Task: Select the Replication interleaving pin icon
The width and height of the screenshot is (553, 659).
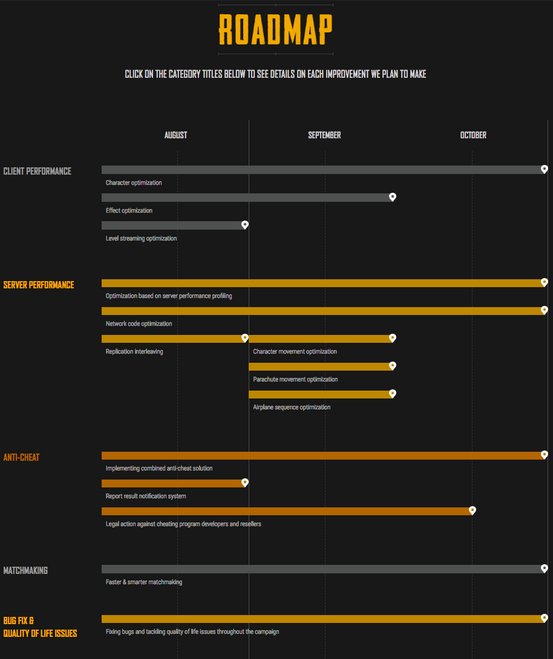Action: point(245,338)
